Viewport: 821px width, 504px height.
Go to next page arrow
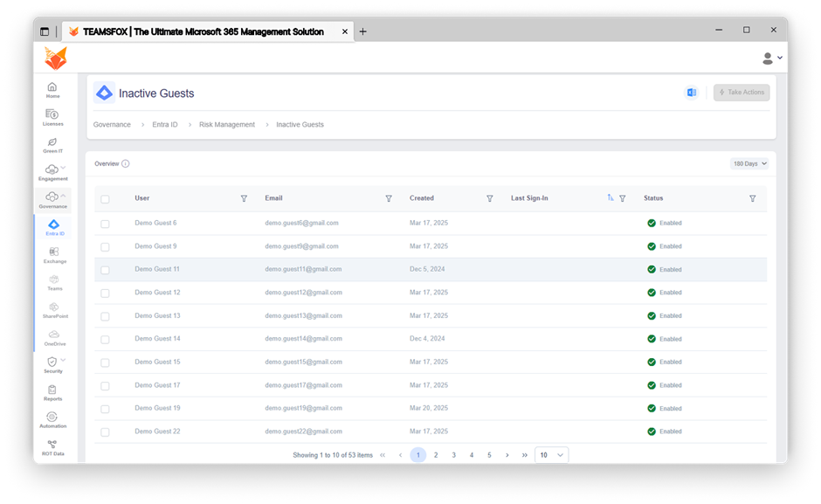507,455
